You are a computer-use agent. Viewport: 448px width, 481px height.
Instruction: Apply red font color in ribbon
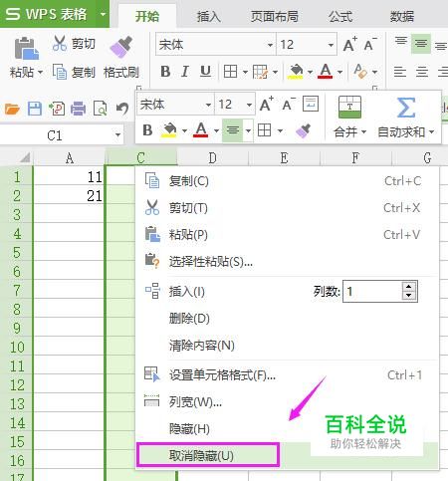326,72
